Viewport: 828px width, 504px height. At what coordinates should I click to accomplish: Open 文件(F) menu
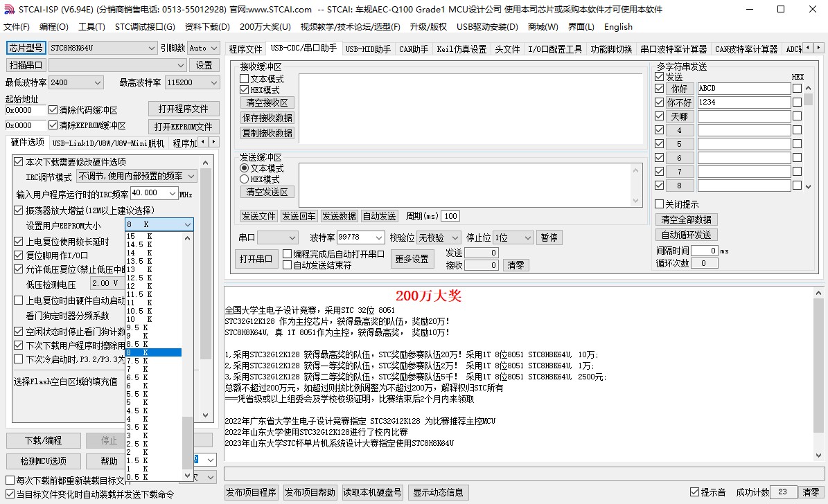tap(17, 26)
